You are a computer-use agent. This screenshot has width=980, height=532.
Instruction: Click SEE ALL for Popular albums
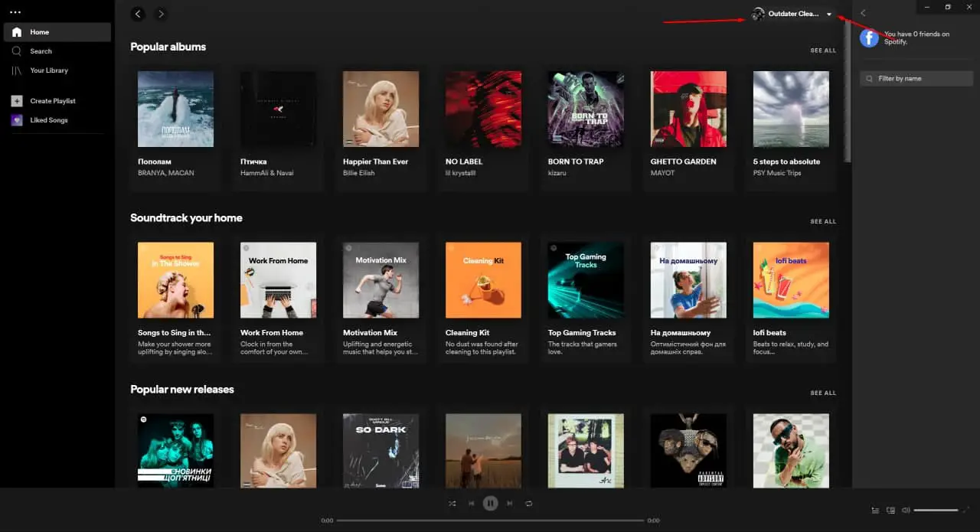click(823, 50)
